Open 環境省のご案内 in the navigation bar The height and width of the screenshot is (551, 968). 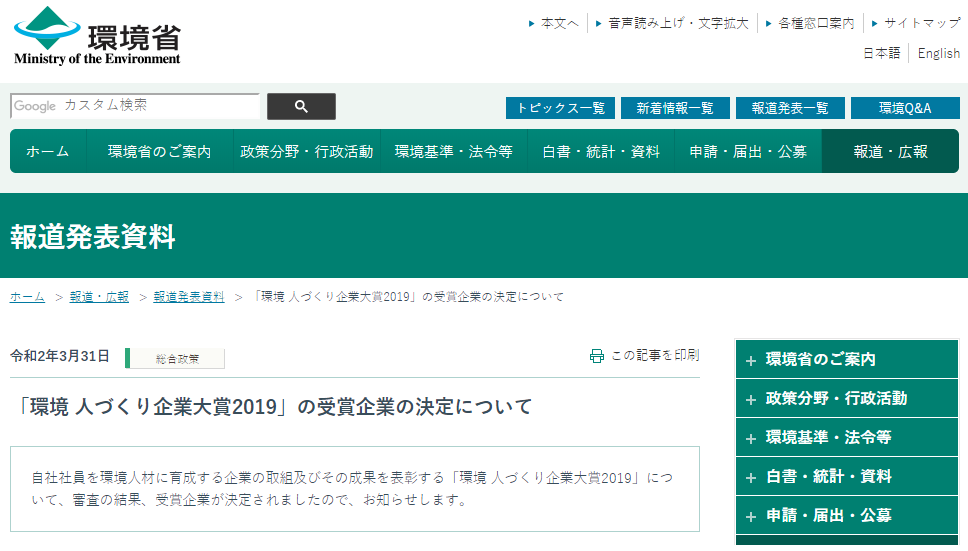159,151
